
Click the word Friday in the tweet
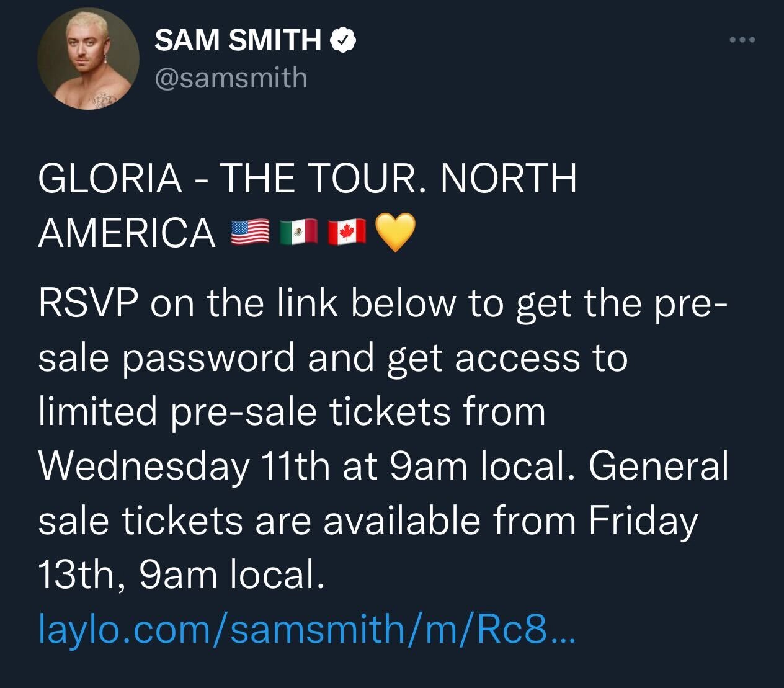643,521
